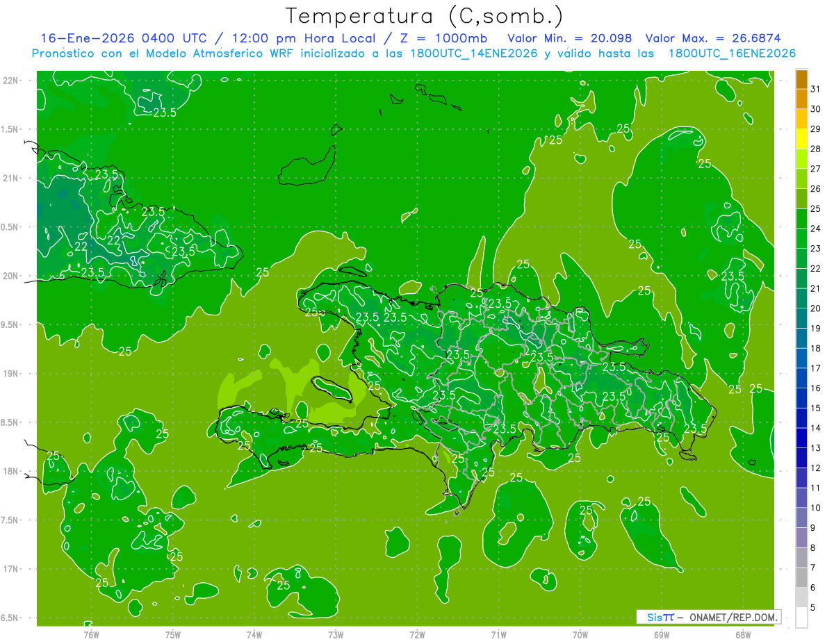Screen dimensions: 834x644
Task: Click the '9.5N' latitude axis label
Action: click(10, 325)
